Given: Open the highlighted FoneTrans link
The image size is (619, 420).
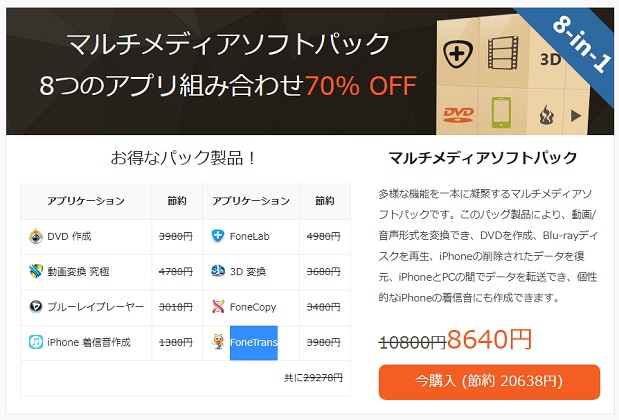Looking at the screenshot, I should click(x=254, y=342).
